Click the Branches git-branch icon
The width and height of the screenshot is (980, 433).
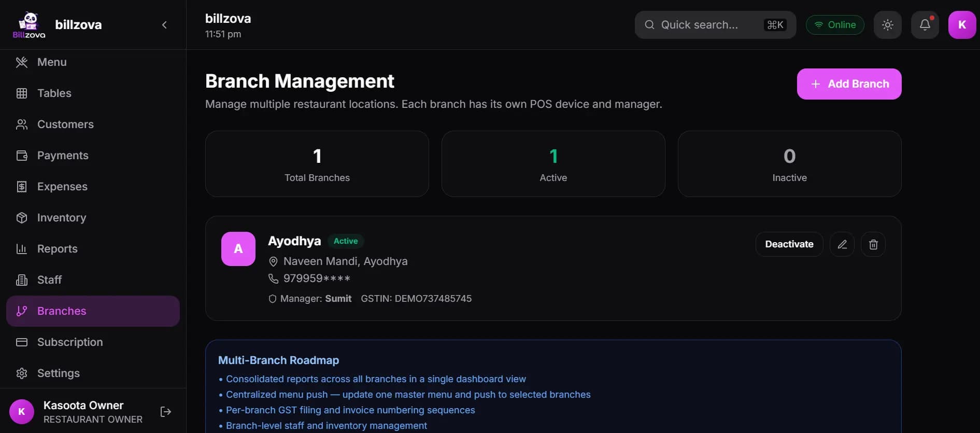pyautogui.click(x=22, y=311)
